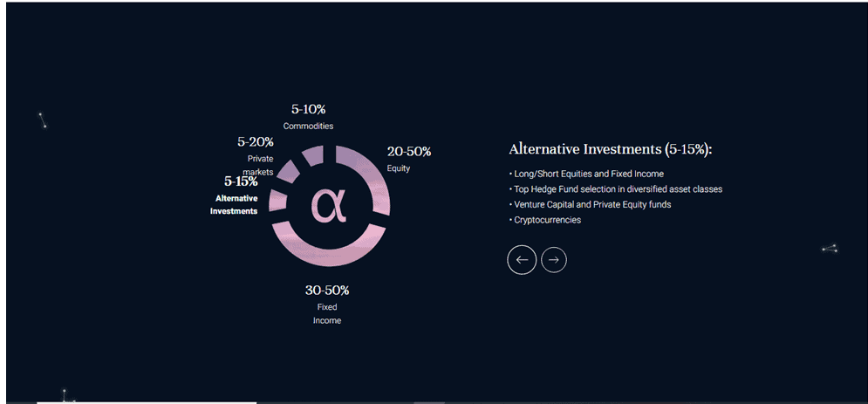This screenshot has height=404, width=868.
Task: Click the bold Alternative Investments label
Action: click(x=234, y=204)
